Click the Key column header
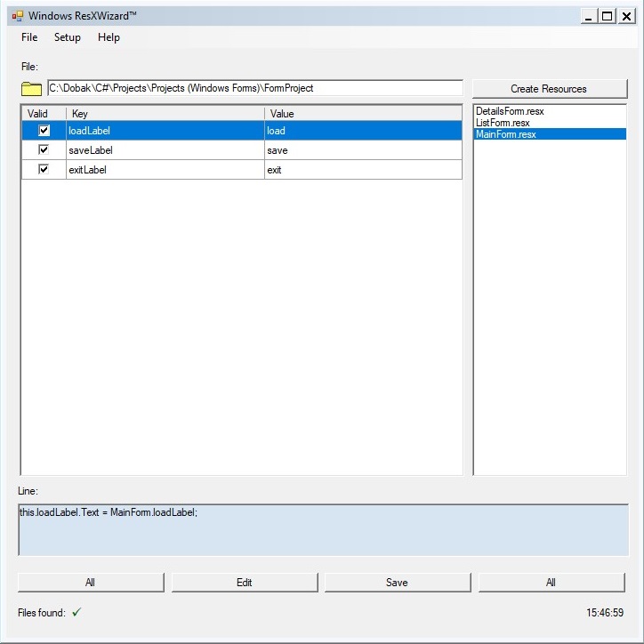644x644 pixels. [x=165, y=114]
